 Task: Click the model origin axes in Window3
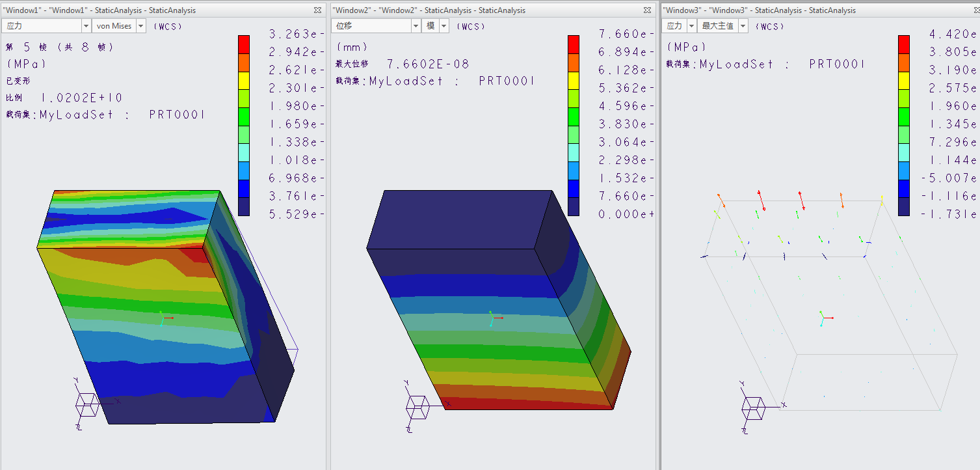pos(824,318)
